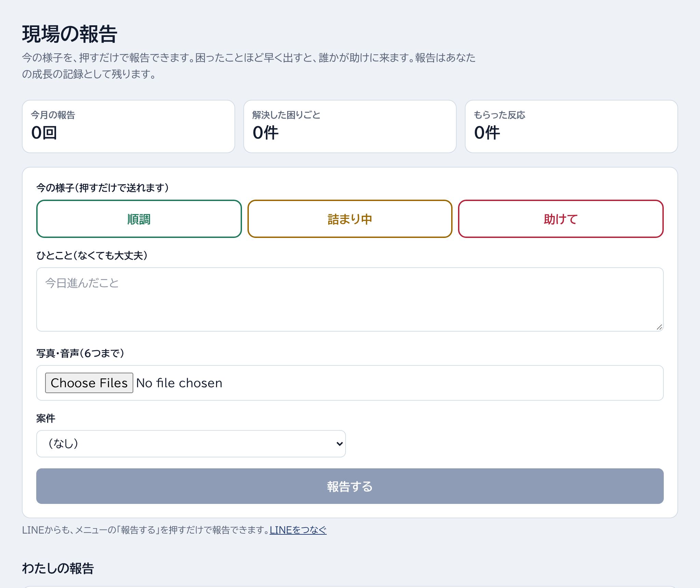Click the ひとこと(なくても大丈夫) label
The width and height of the screenshot is (700, 588).
click(92, 255)
